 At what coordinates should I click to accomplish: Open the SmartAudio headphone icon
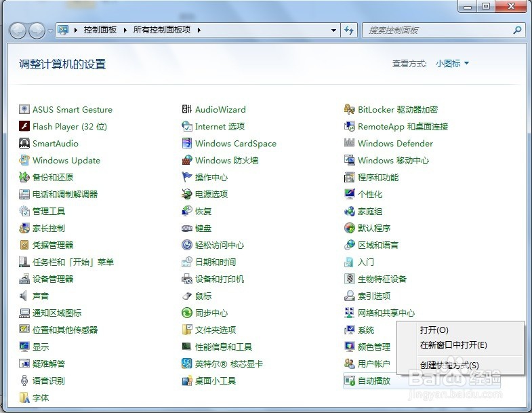click(24, 143)
